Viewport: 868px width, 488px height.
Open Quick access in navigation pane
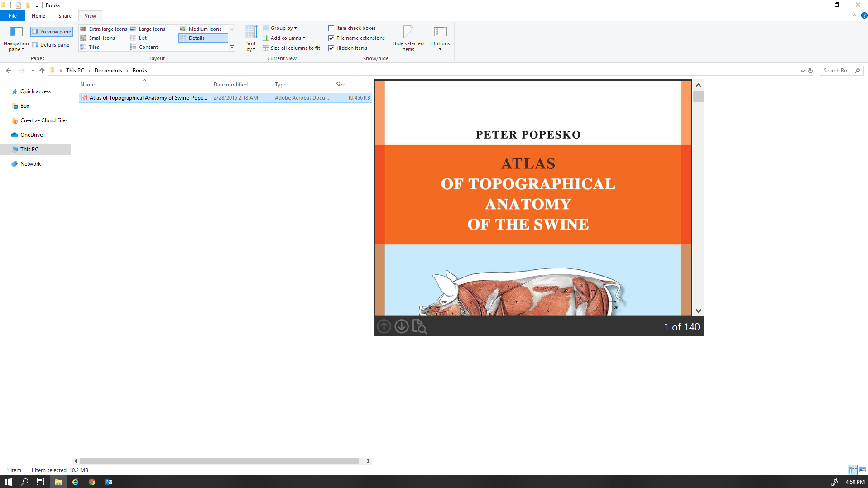point(35,91)
